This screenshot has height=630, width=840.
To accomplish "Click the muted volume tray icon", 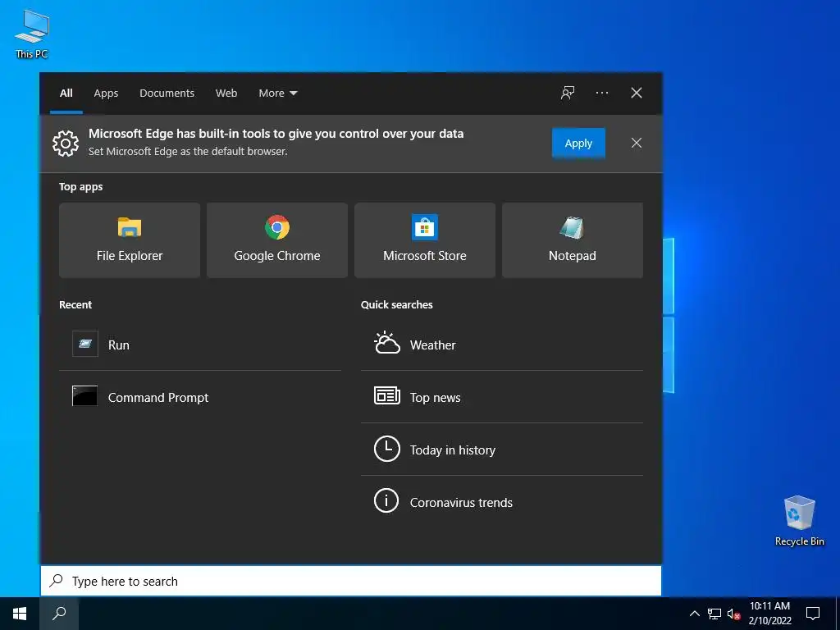I will 733,614.
